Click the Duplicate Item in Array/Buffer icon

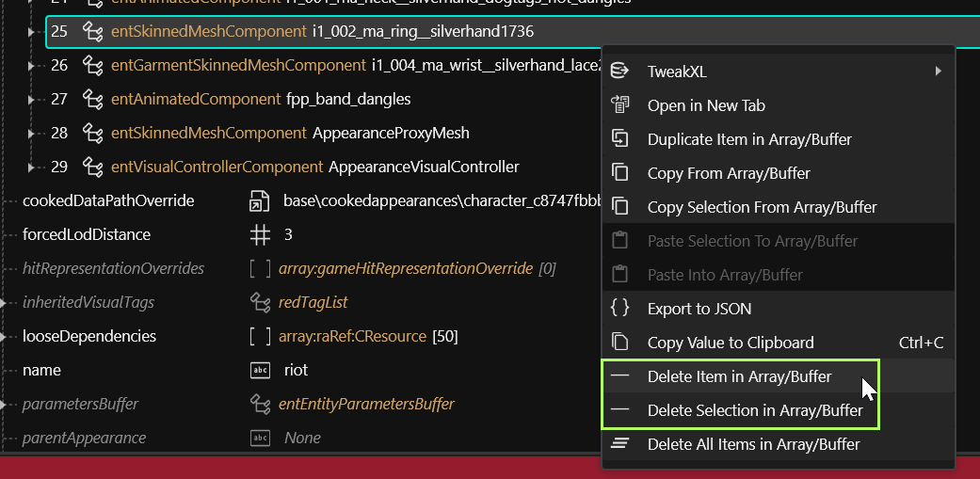619,138
